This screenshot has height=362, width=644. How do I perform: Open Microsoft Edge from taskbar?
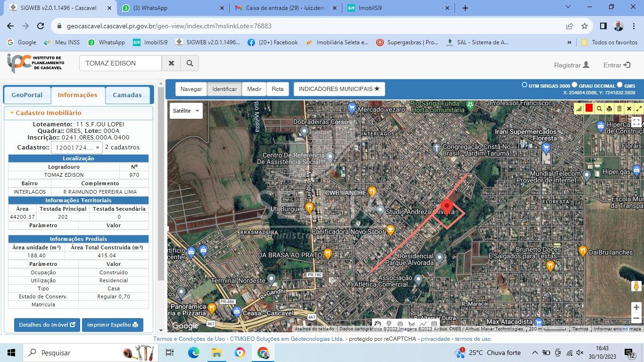193,353
